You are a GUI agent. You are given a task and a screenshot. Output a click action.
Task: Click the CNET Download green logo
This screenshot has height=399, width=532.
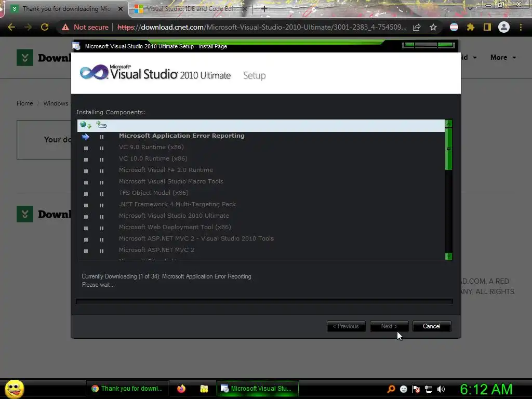tap(25, 58)
